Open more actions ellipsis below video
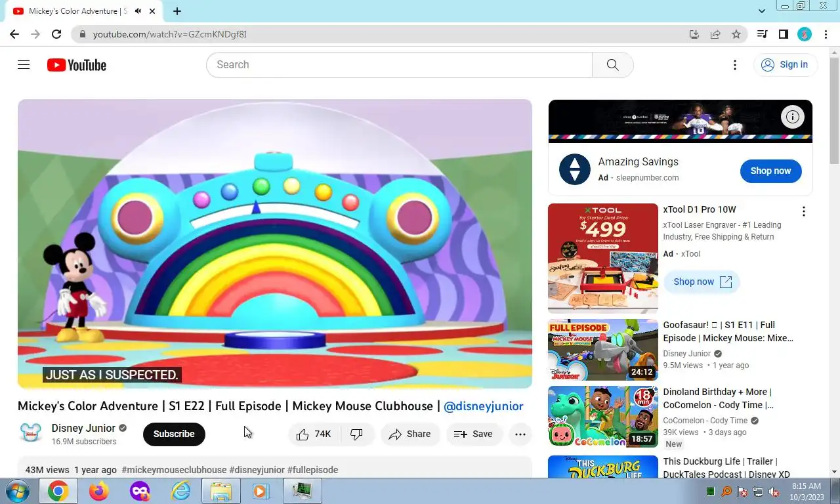 coord(520,434)
